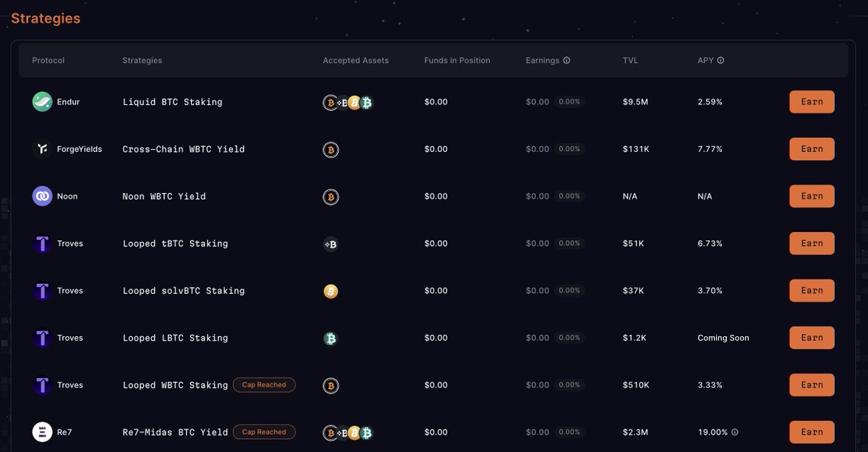This screenshot has height=452, width=868.
Task: Click tBTC asset icon in Looped tBTC row
Action: point(331,244)
